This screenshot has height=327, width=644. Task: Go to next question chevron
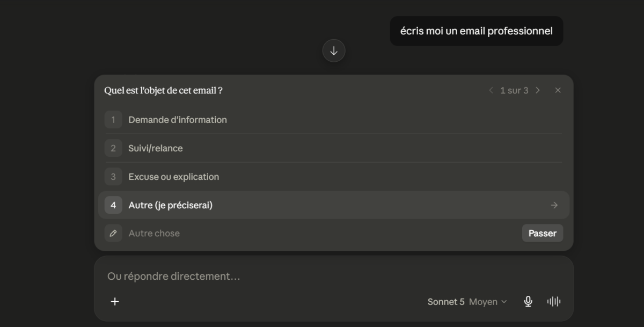(538, 90)
